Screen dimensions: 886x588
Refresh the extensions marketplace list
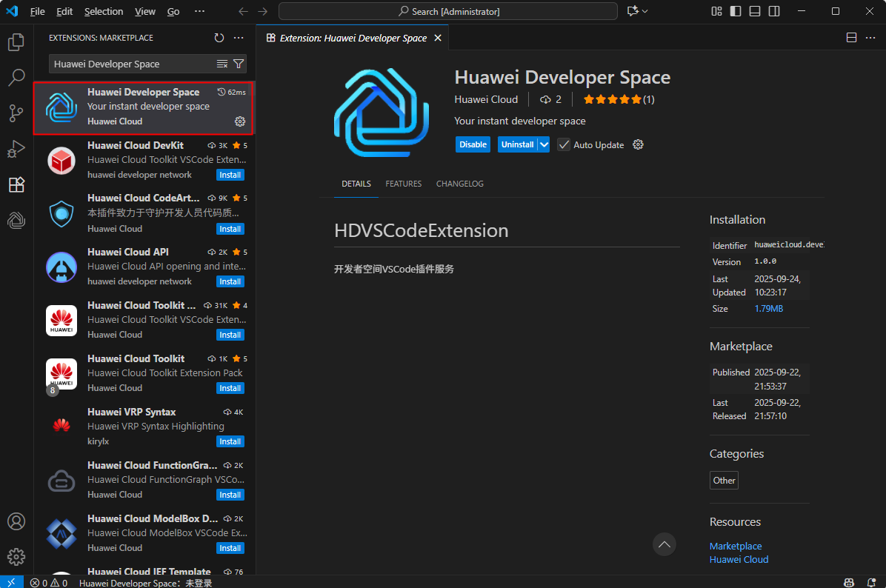(x=219, y=38)
